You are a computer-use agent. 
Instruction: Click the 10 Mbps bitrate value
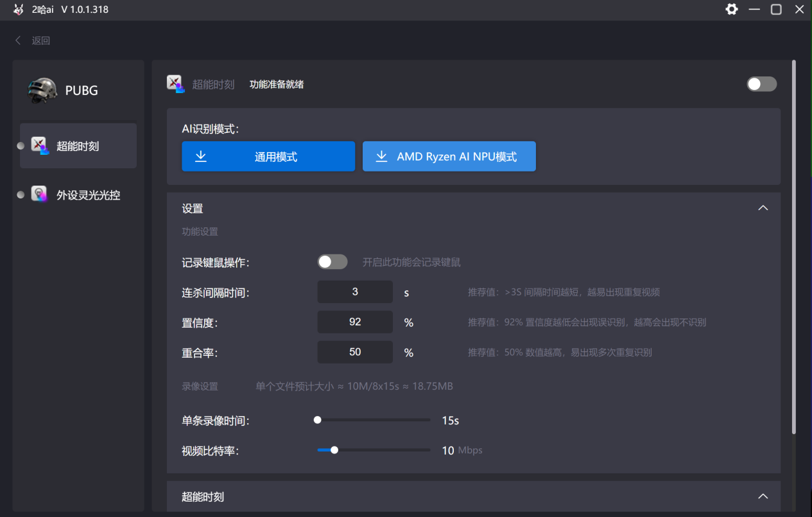click(x=462, y=450)
